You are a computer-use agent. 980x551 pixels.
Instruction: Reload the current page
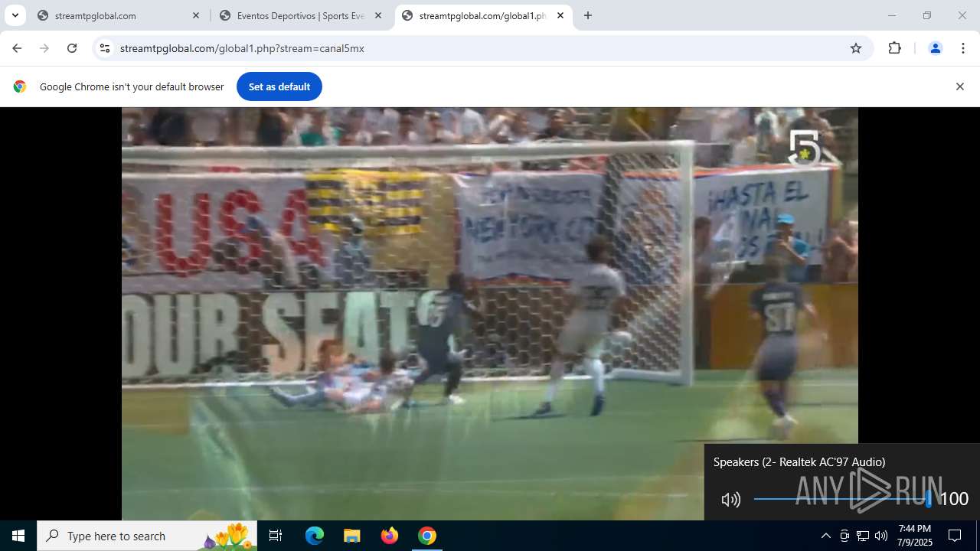[72, 48]
